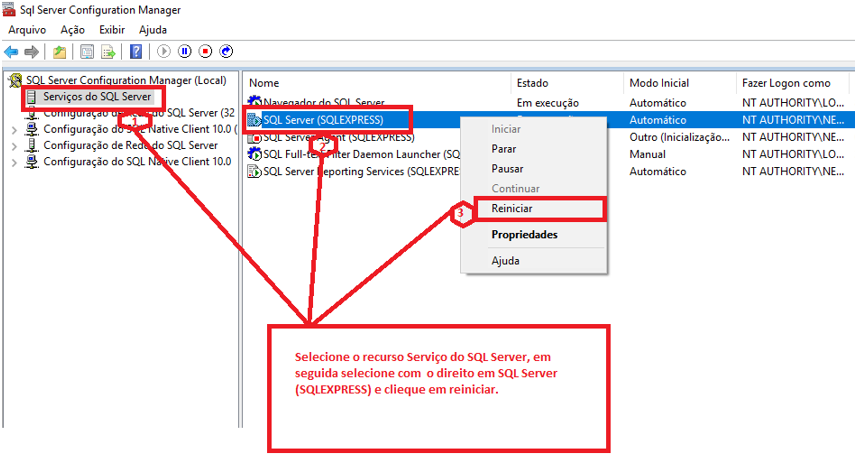Click the 'Manual' start mode cell

click(x=647, y=154)
